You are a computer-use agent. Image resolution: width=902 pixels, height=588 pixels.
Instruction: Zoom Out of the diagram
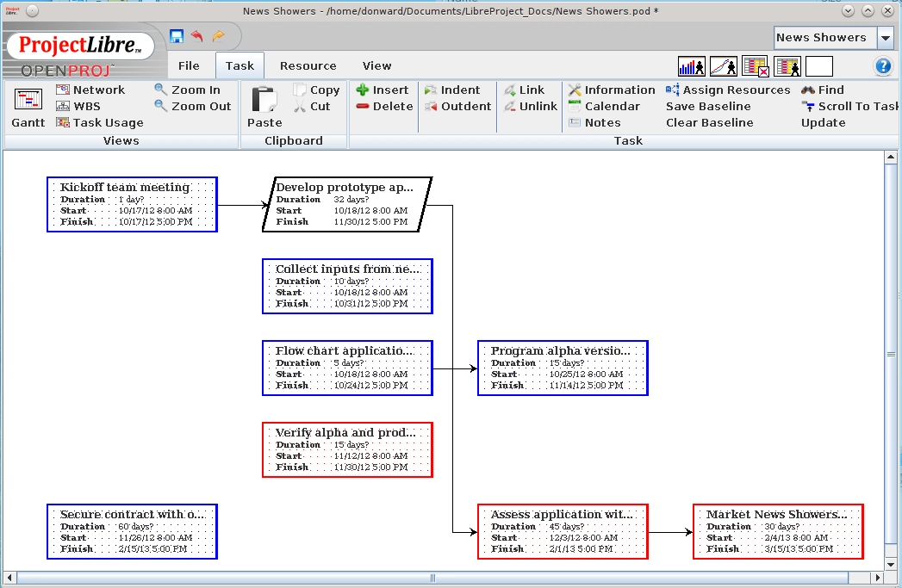tap(193, 107)
